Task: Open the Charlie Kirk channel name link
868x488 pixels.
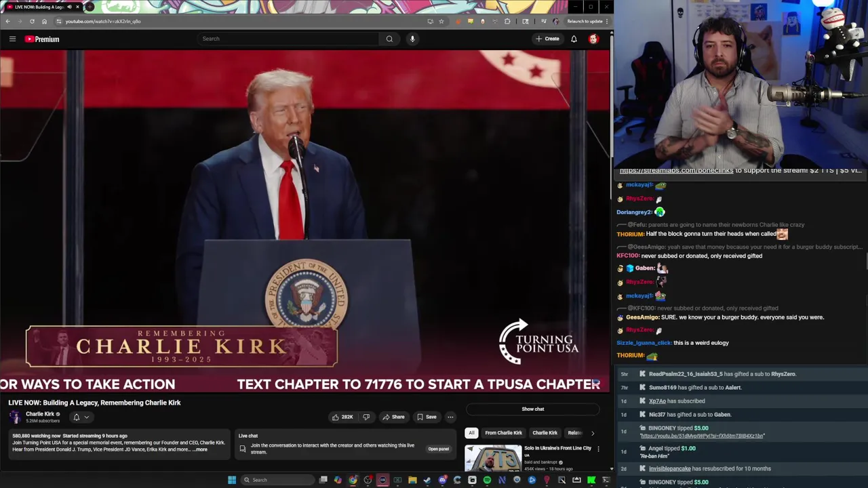Action: click(40, 414)
